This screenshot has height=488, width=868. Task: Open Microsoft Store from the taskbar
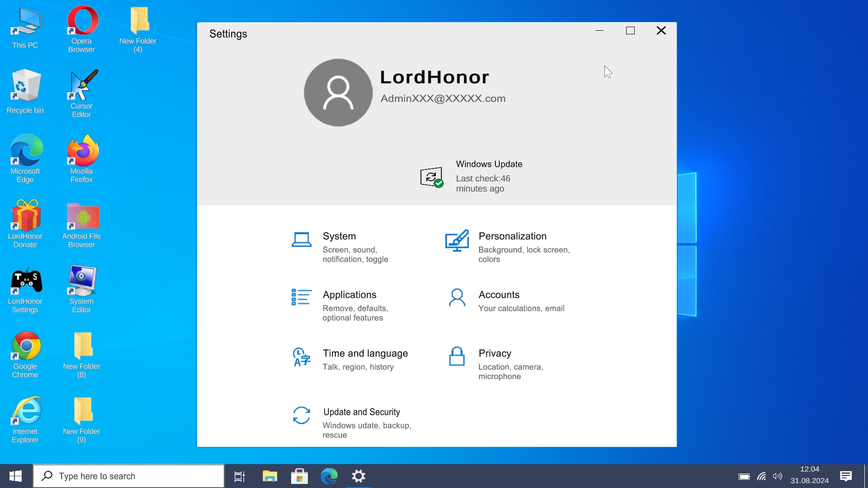coord(299,476)
